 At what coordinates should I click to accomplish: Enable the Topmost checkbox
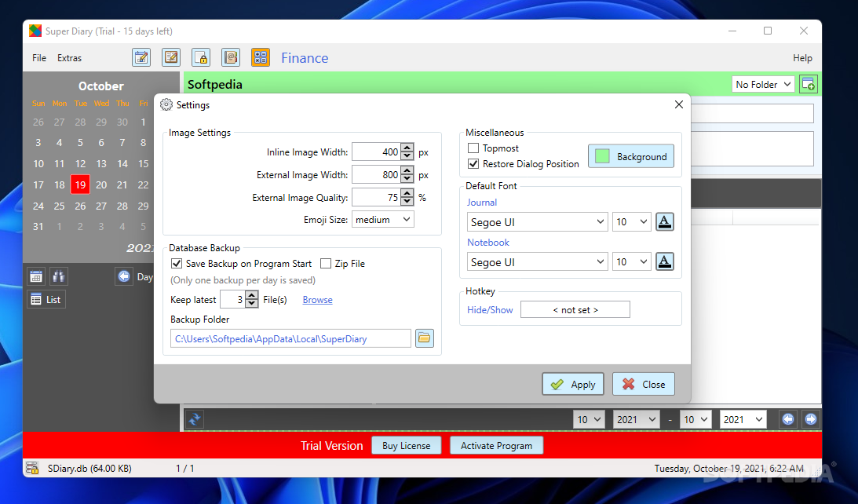[473, 148]
